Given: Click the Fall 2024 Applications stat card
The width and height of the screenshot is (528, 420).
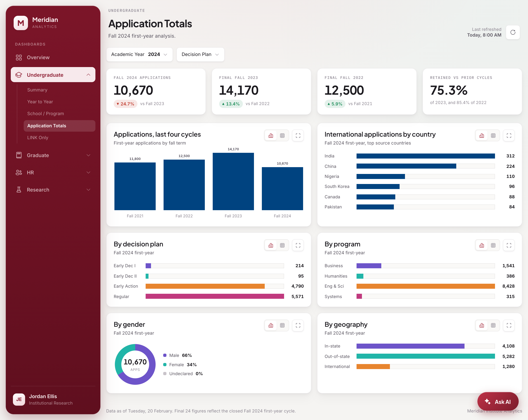Looking at the screenshot, I should (156, 92).
